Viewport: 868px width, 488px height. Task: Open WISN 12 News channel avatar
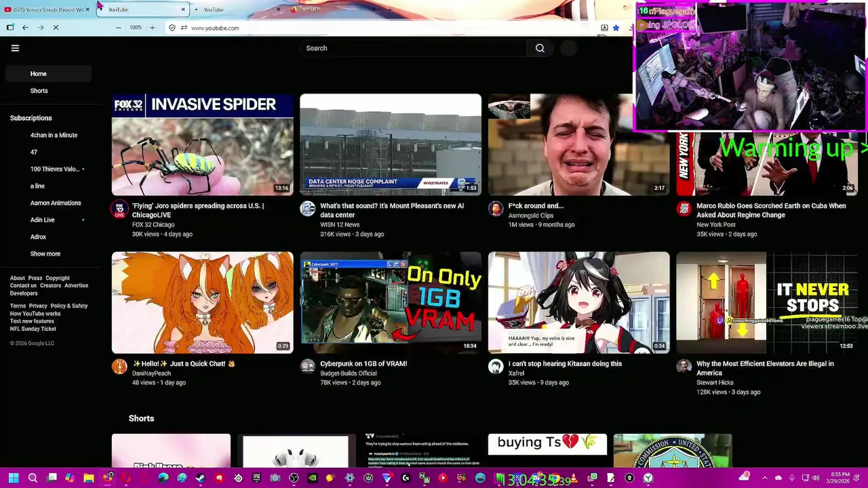pyautogui.click(x=308, y=209)
